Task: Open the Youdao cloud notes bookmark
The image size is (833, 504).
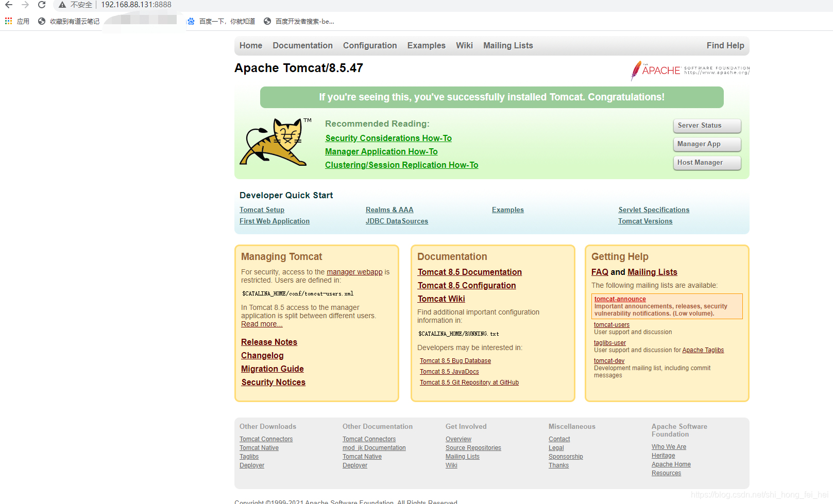Action: pos(69,21)
